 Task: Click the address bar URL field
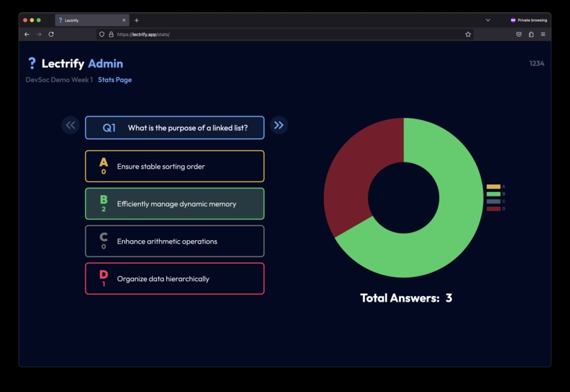284,35
